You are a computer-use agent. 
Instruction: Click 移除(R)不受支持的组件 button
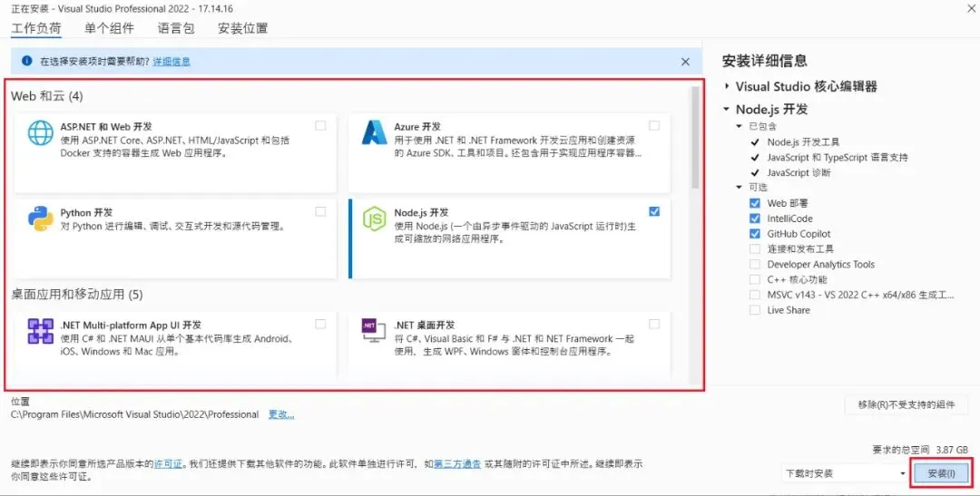(906, 404)
